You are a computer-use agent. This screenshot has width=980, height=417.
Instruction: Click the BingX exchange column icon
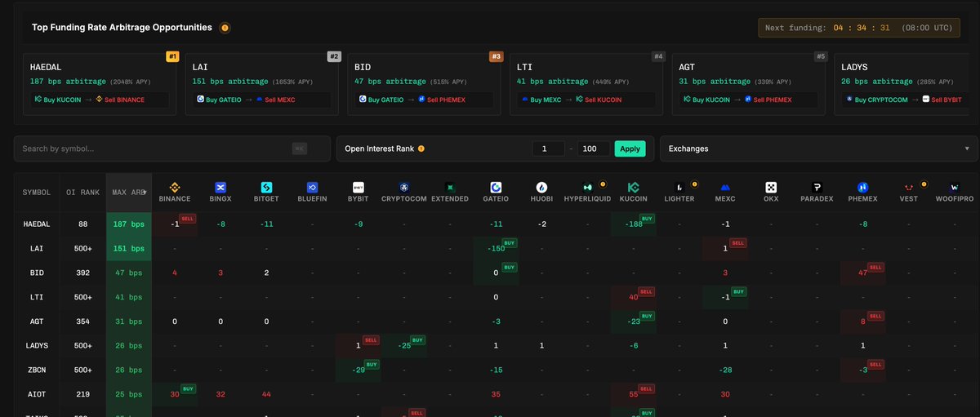coord(220,188)
